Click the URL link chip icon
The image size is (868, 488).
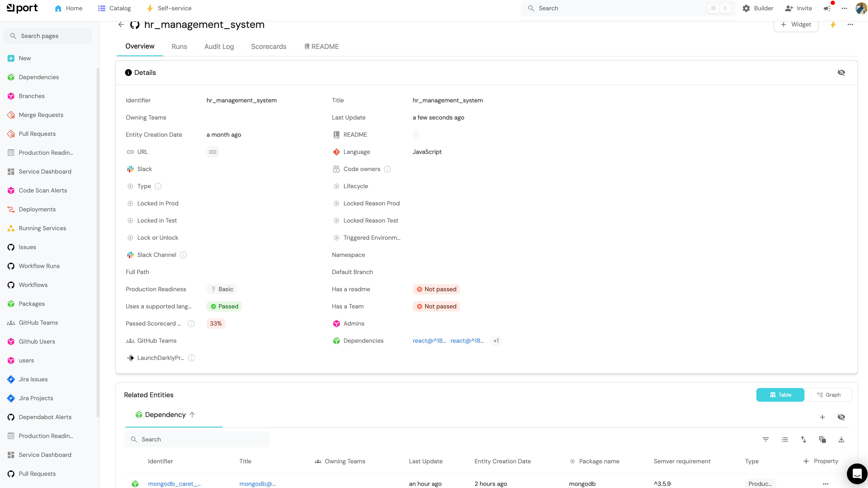[x=213, y=152]
